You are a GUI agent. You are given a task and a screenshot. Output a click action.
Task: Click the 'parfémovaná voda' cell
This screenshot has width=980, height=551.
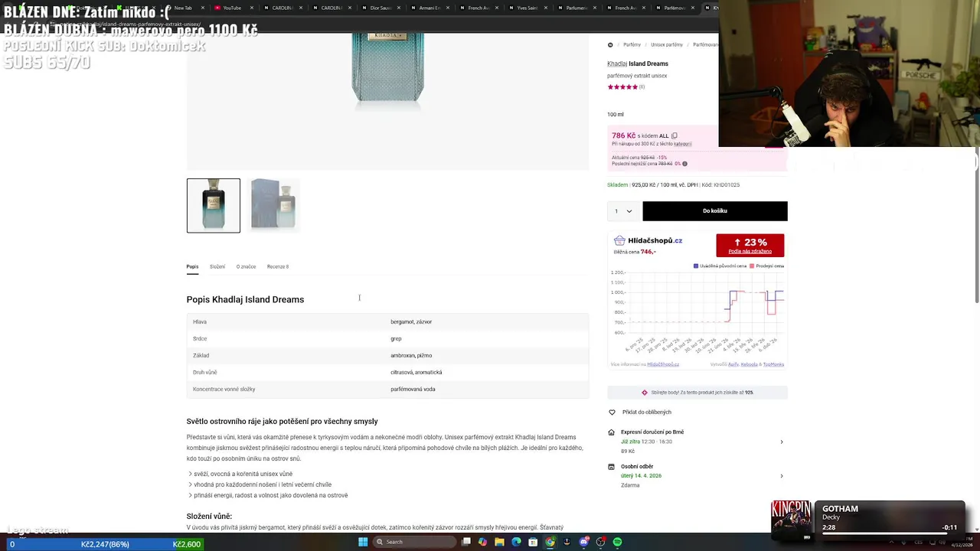[x=413, y=390]
